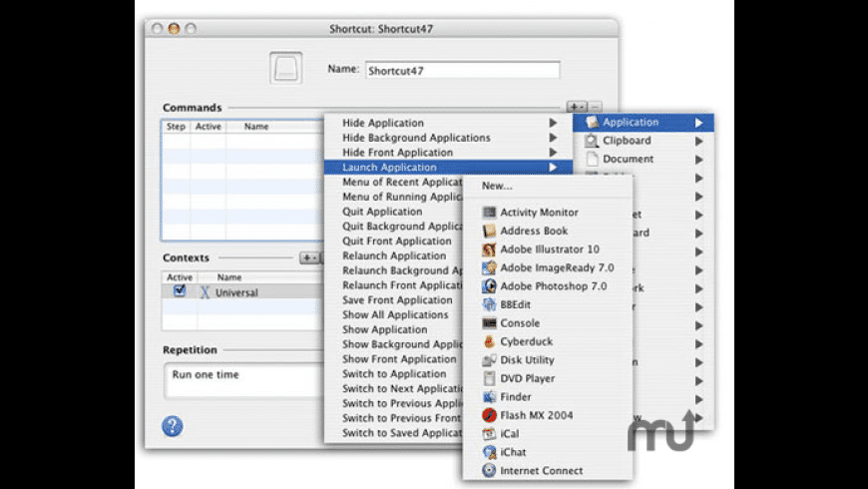Choose the Cyberduck duck icon

point(489,341)
